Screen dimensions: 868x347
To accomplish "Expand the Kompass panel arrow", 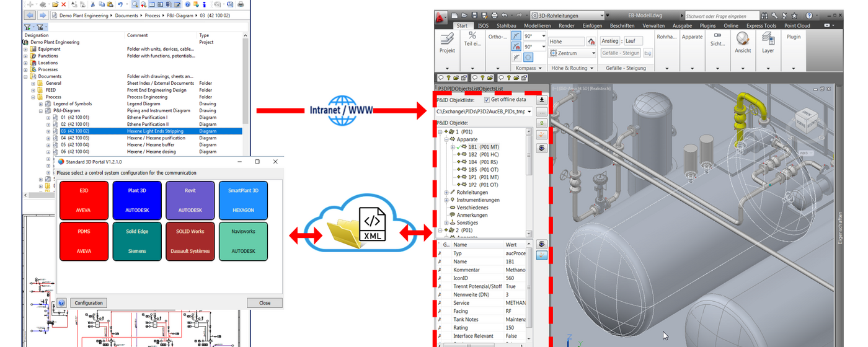I will pos(539,68).
